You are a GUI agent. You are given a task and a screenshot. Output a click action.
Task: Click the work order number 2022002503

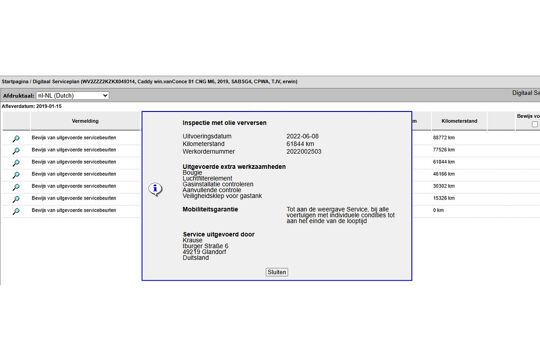[x=304, y=151]
